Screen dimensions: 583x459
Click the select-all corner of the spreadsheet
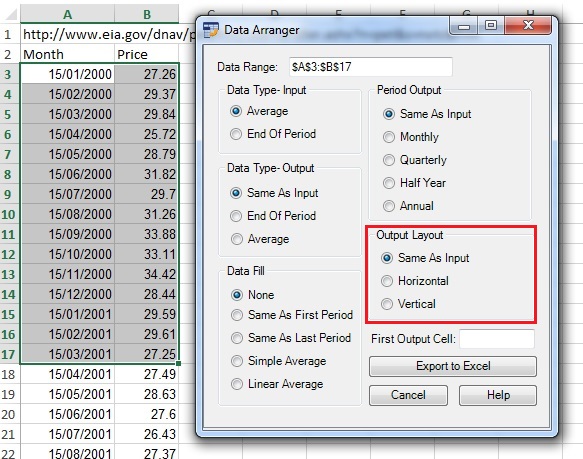(10, 14)
